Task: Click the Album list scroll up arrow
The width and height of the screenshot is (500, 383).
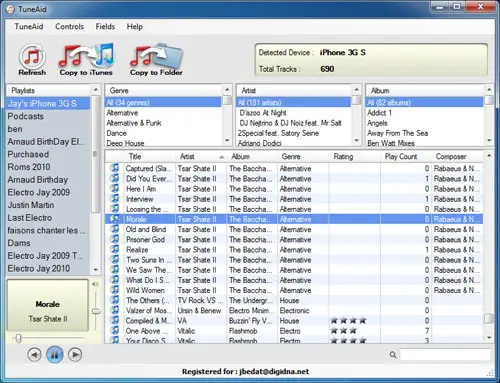Action: pyautogui.click(x=489, y=90)
